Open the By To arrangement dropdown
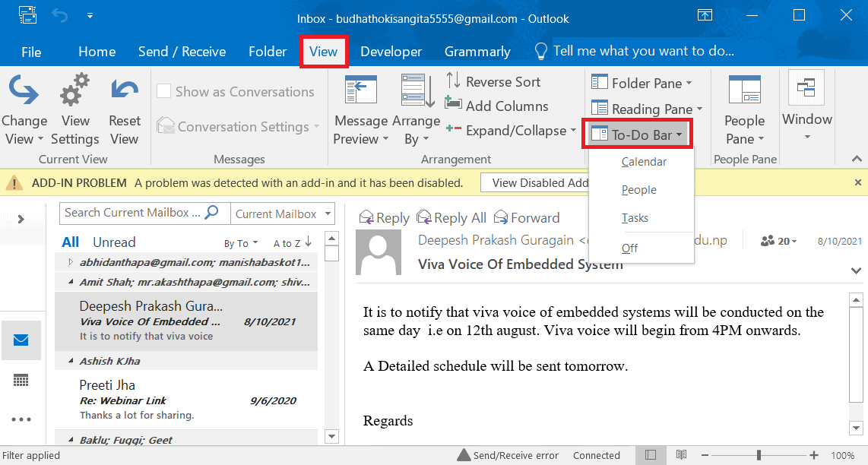868x465 pixels. [x=241, y=243]
